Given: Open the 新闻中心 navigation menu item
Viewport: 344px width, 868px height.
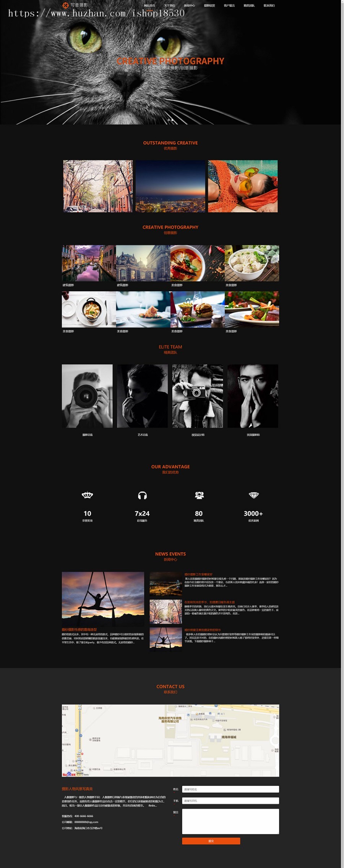Looking at the screenshot, I should 189,5.
